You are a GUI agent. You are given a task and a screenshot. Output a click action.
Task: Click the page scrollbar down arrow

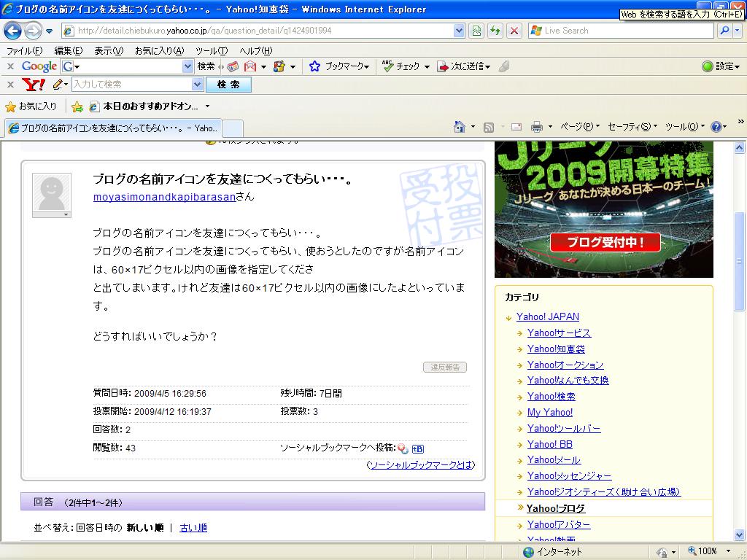pyautogui.click(x=740, y=534)
